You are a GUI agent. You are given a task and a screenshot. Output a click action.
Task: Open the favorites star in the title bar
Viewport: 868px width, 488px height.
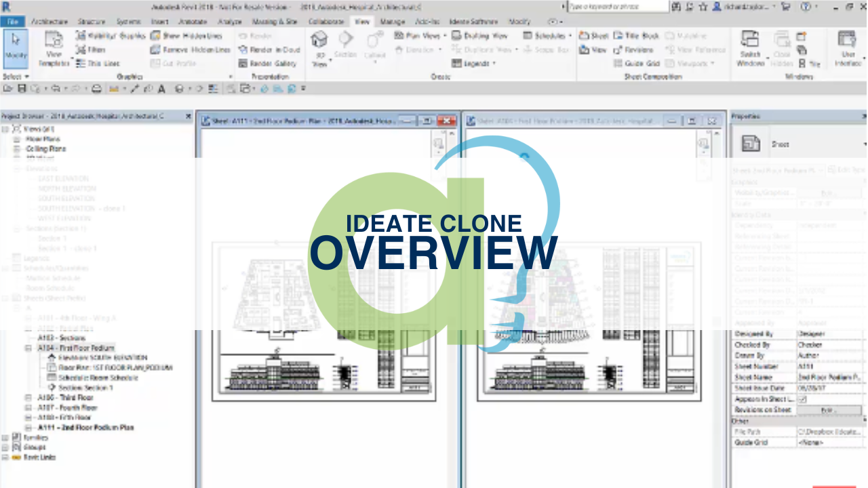[703, 6]
